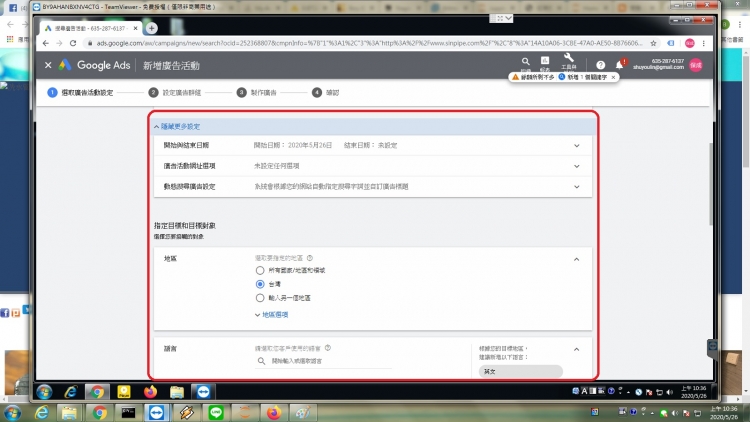
Task: Open the notifications bell
Action: [619, 65]
